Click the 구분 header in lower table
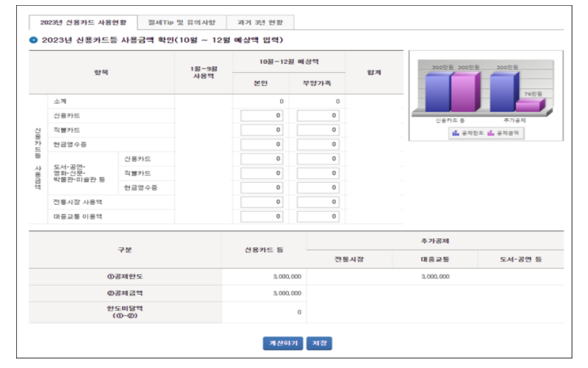Screen dimensions: 588x368 [125, 250]
